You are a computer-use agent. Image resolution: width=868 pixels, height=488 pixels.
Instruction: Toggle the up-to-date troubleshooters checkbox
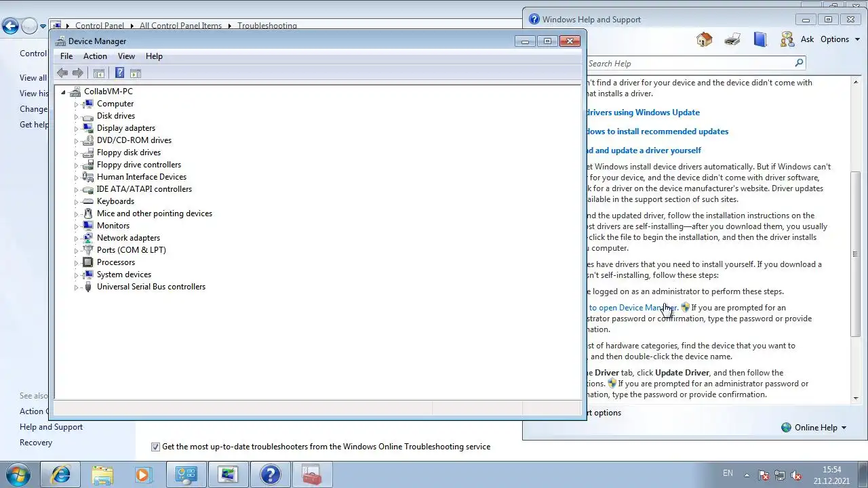(x=155, y=447)
